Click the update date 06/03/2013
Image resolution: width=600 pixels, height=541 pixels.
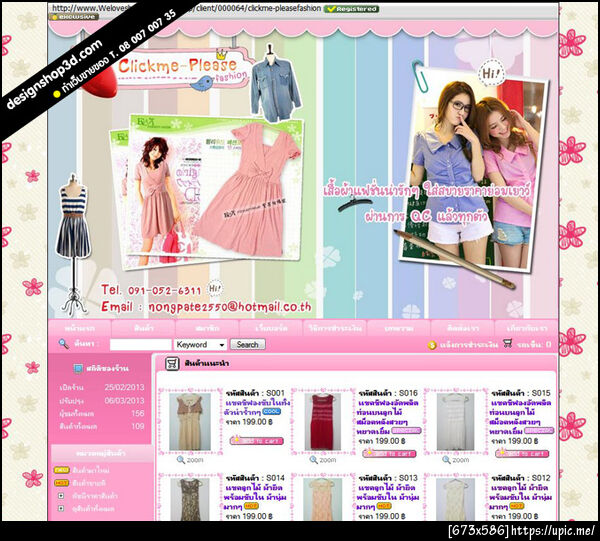[x=124, y=401]
